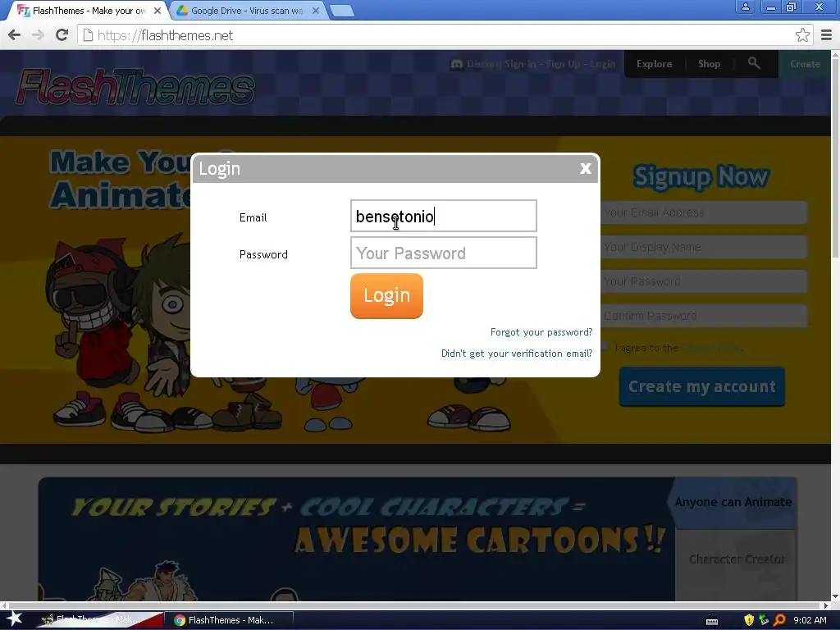Click the Sign Up link in header
This screenshot has height=630, width=840.
tap(563, 64)
